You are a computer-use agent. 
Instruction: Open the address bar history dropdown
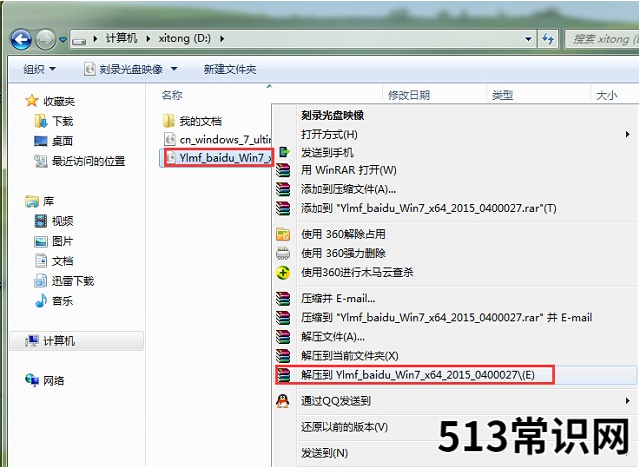pyautogui.click(x=528, y=39)
